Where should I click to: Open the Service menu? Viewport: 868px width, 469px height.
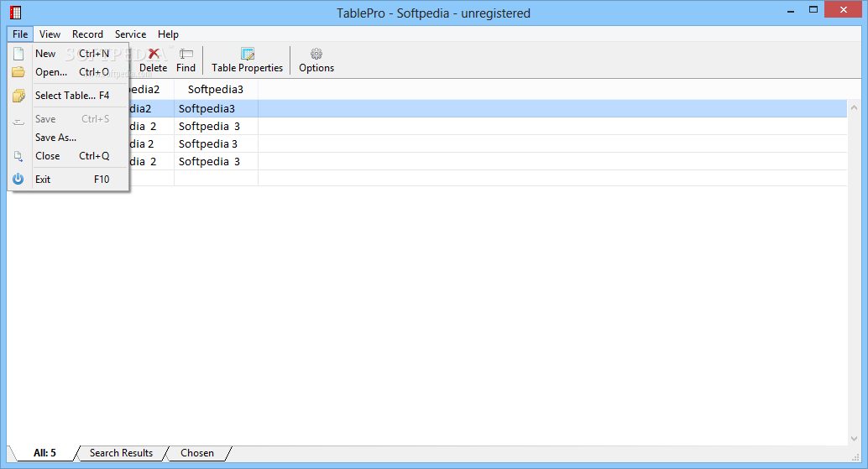tap(131, 34)
